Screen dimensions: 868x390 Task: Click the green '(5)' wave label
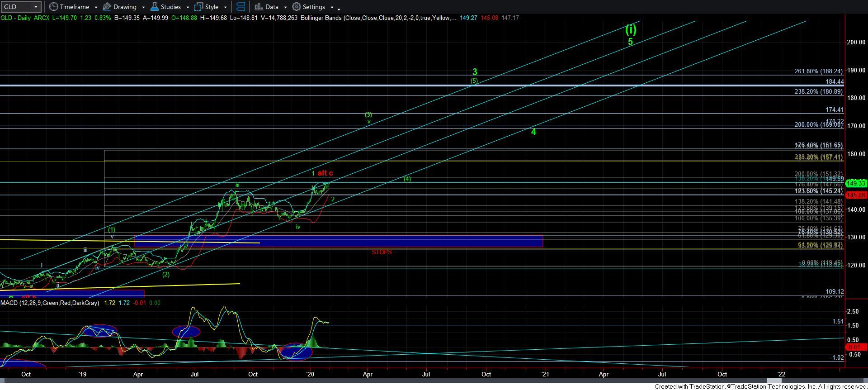click(474, 81)
